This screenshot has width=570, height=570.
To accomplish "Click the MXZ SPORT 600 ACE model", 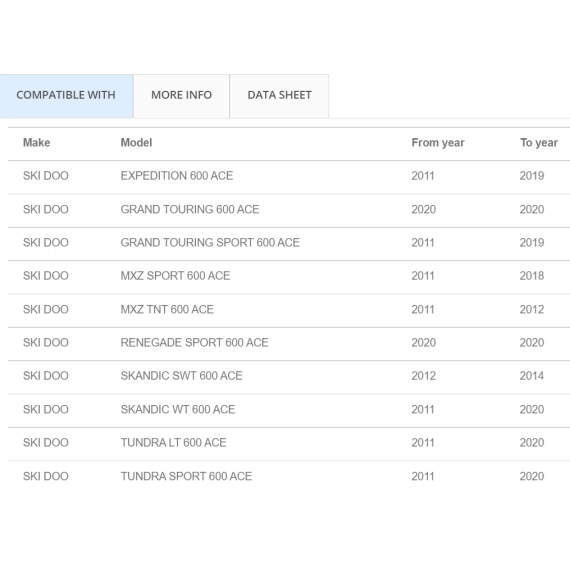I will (175, 276).
